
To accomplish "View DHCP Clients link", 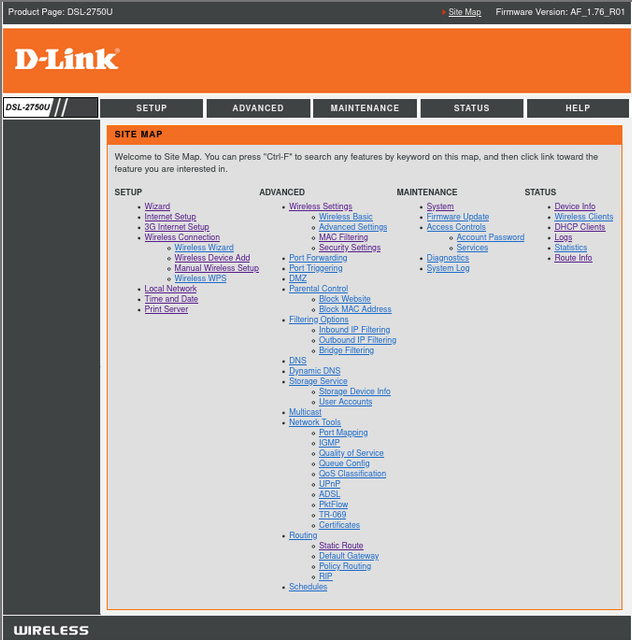I will click(580, 227).
